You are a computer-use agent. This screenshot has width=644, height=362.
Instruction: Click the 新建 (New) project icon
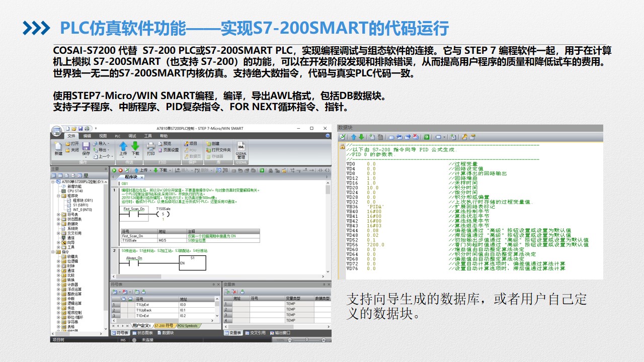(x=58, y=147)
